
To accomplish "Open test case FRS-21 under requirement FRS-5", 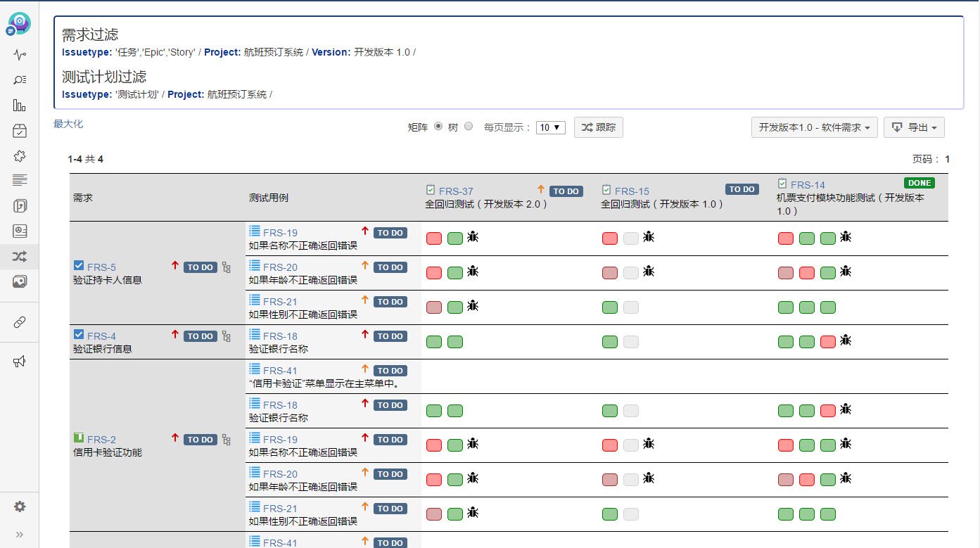I will 280,302.
